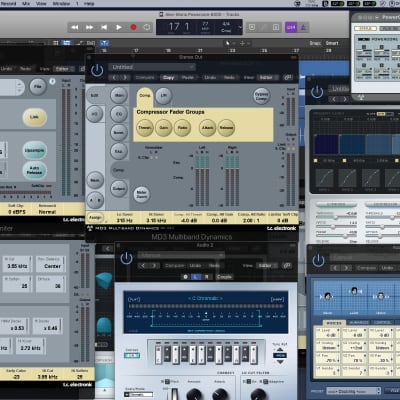Viewport: 400px width, 400px height.
Task: Toggle the purple metronome button
Action: (303, 27)
